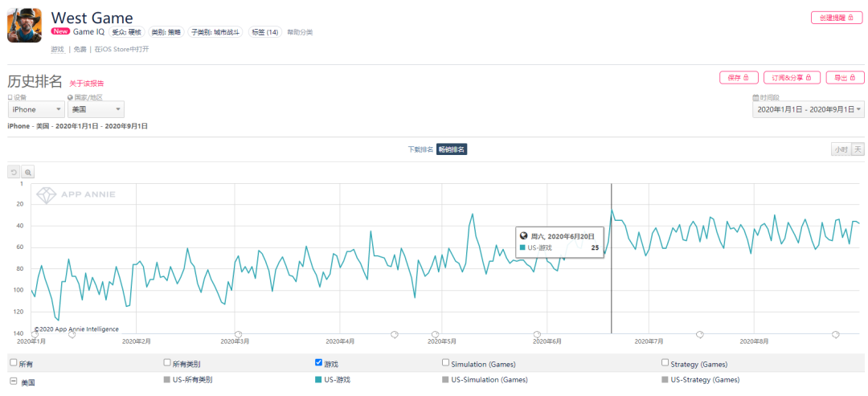Image resolution: width=868 pixels, height=396 pixels.
Task: Click the gray US-所有类别 legend square
Action: coord(166,379)
